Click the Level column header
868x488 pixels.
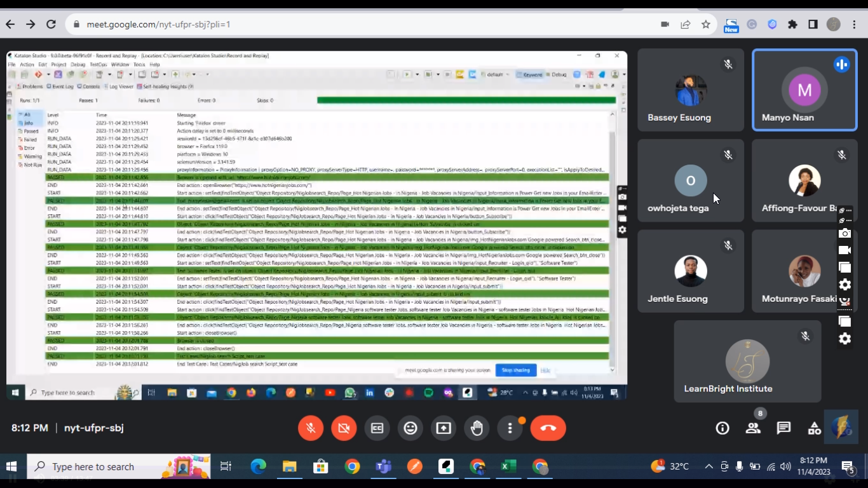53,115
